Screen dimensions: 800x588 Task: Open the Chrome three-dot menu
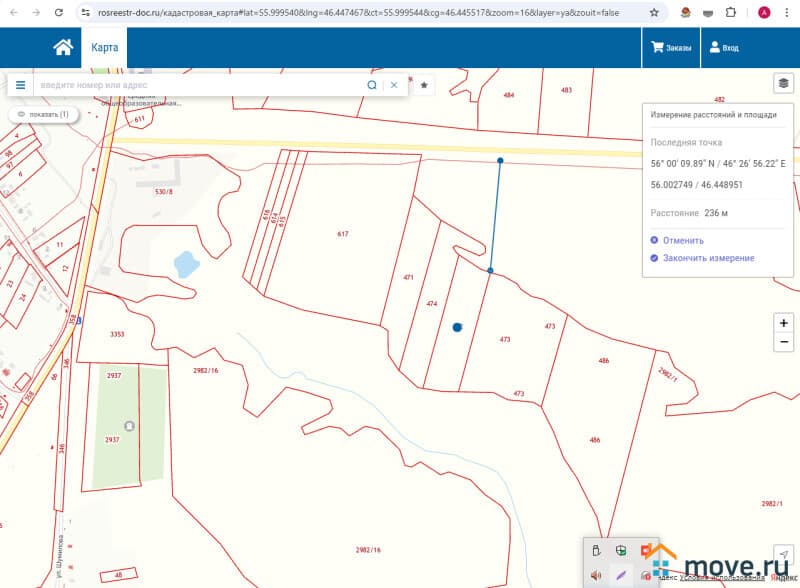point(785,13)
